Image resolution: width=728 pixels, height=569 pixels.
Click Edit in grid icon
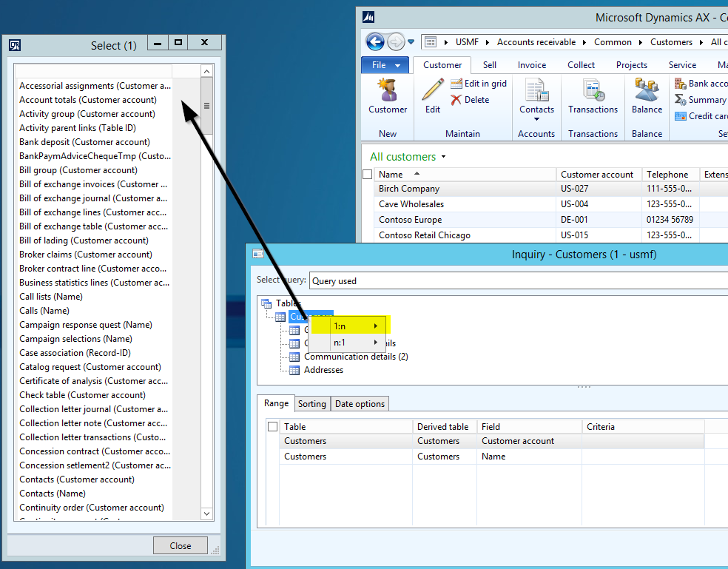[456, 84]
